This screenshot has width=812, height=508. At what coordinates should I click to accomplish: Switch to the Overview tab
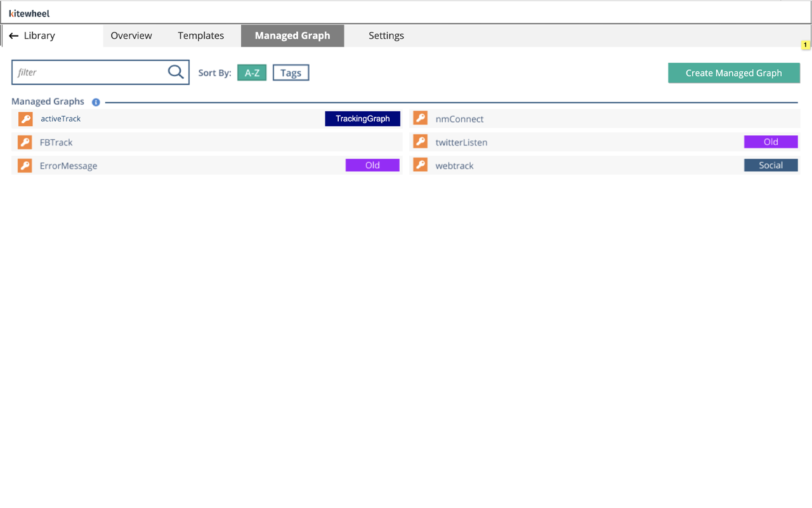point(131,36)
